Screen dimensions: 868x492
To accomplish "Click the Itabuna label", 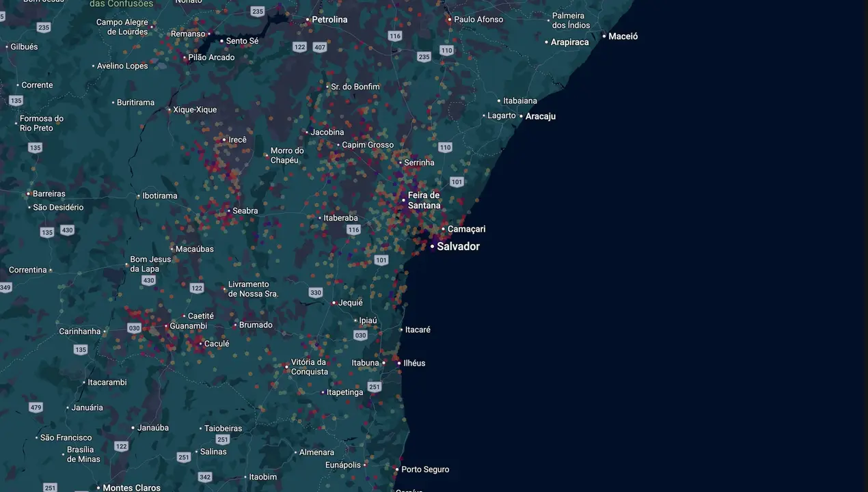I will click(365, 363).
